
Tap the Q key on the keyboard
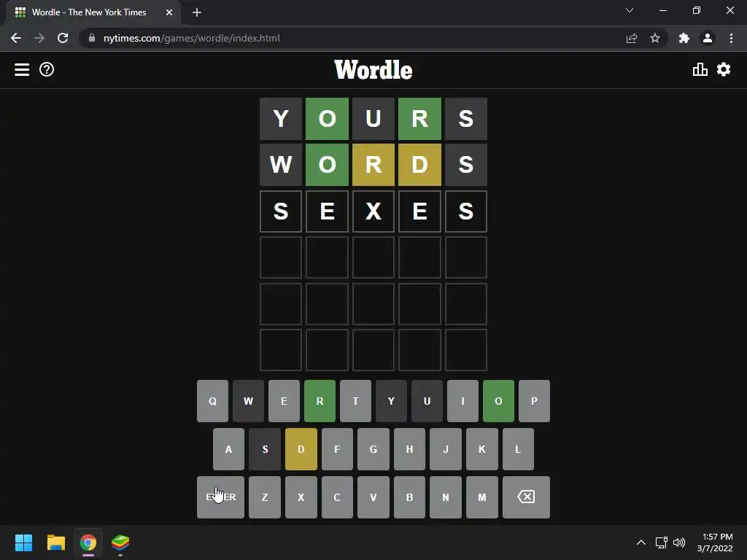pos(212,401)
